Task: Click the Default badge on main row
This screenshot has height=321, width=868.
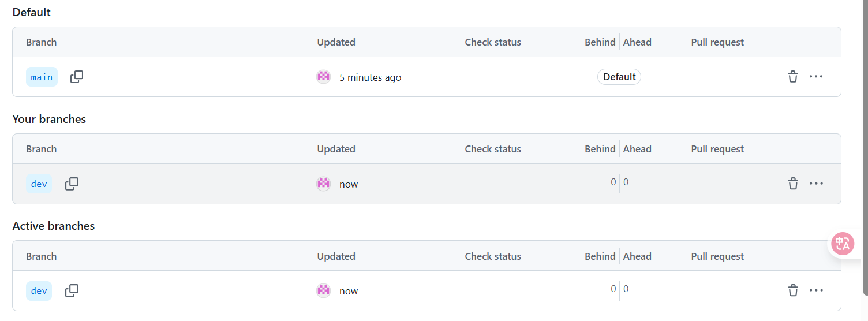Action: coord(619,77)
